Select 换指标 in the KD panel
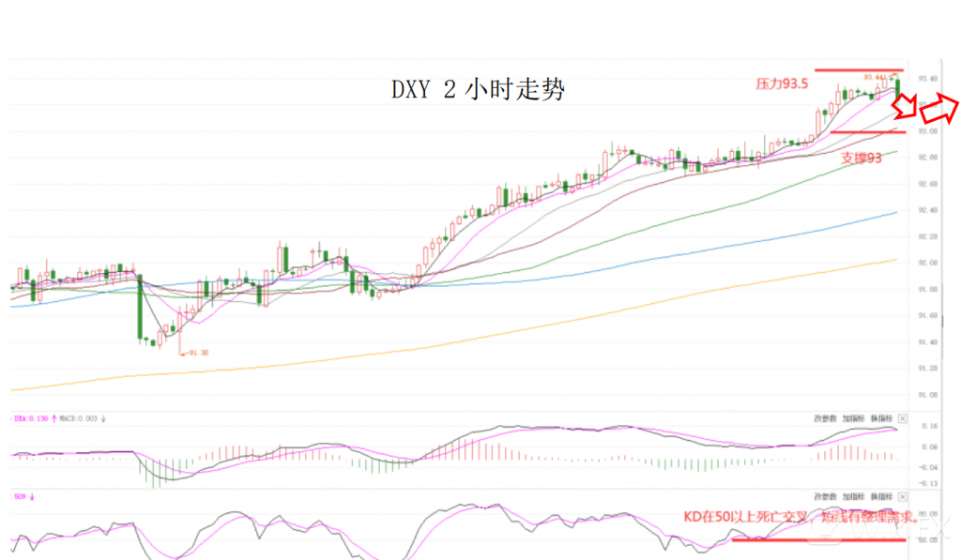Viewport: 961px width, 560px height. 880,494
